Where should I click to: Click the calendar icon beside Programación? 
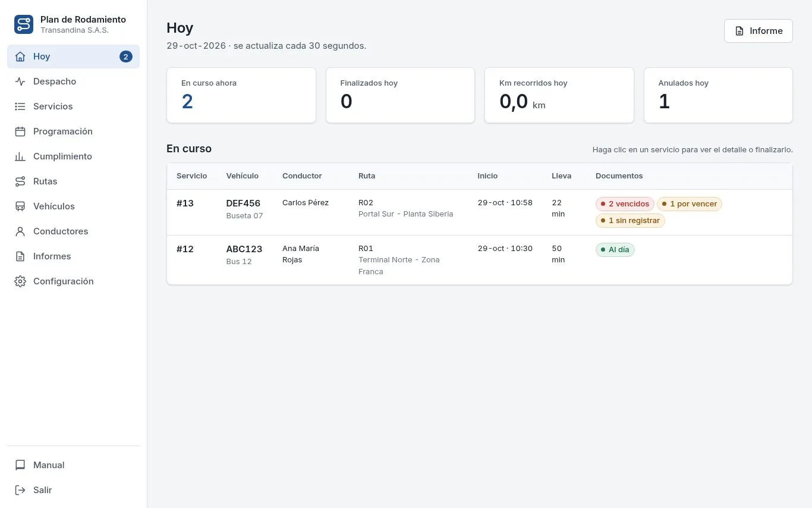(x=20, y=131)
